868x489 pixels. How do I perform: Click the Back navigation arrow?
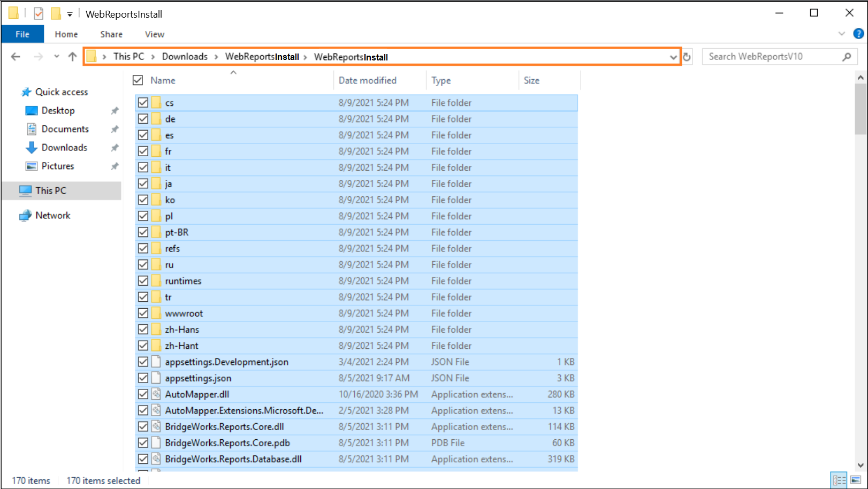(x=16, y=56)
